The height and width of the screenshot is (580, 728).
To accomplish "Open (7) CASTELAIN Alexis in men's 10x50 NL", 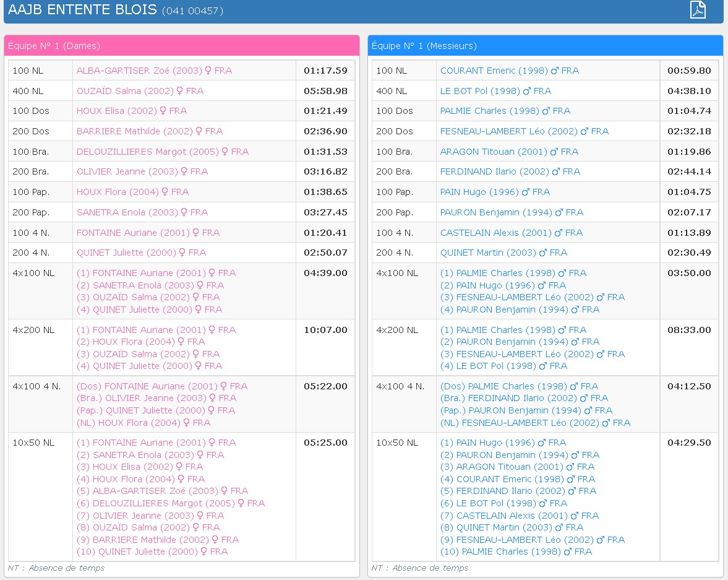I will [x=520, y=516].
